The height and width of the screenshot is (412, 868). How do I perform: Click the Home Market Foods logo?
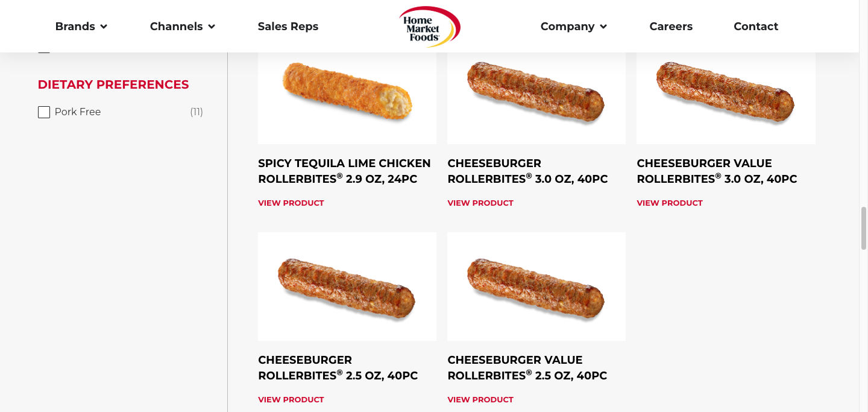429,27
